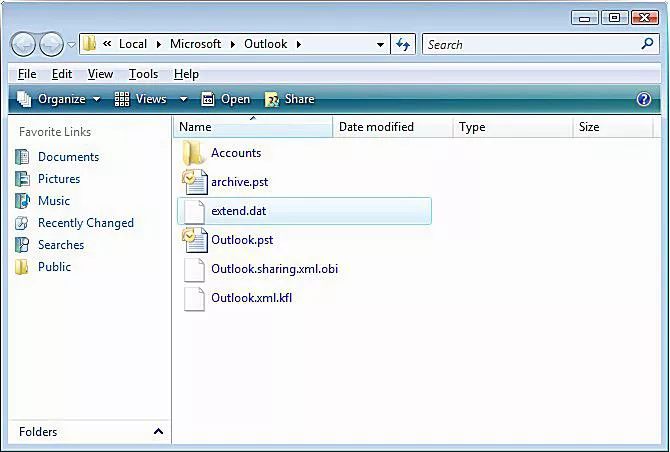This screenshot has height=452, width=670.
Task: Go back with the Back arrow button
Action: (23, 44)
